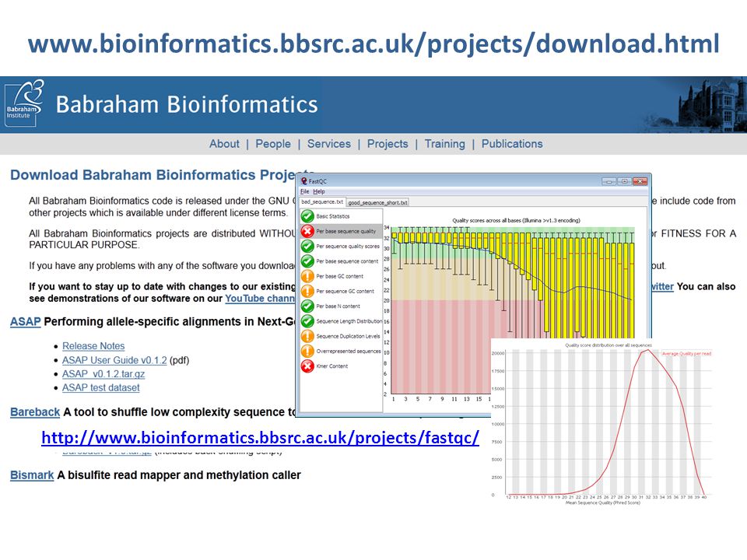This screenshot has width=747, height=560.
Task: Switch to the bad_sequence.txt tab
Action: tap(322, 202)
